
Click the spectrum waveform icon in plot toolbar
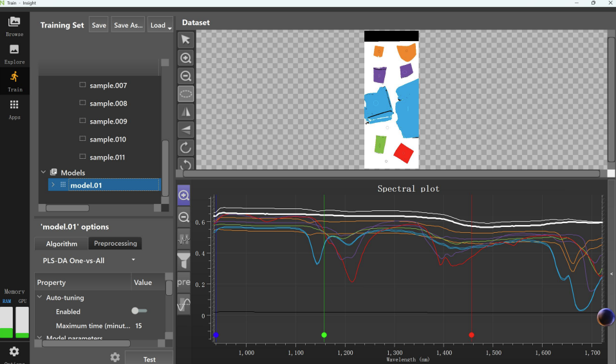(x=184, y=239)
